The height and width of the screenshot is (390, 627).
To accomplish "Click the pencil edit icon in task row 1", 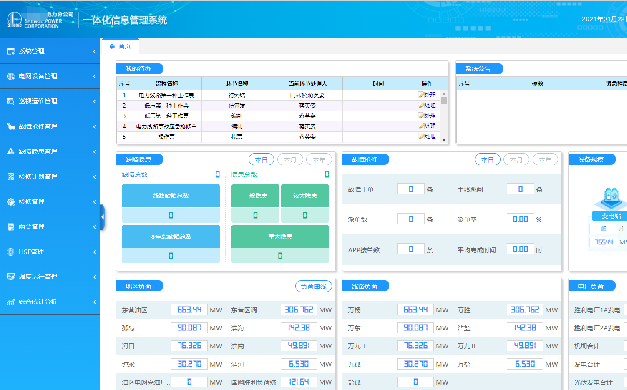I will tap(421, 95).
